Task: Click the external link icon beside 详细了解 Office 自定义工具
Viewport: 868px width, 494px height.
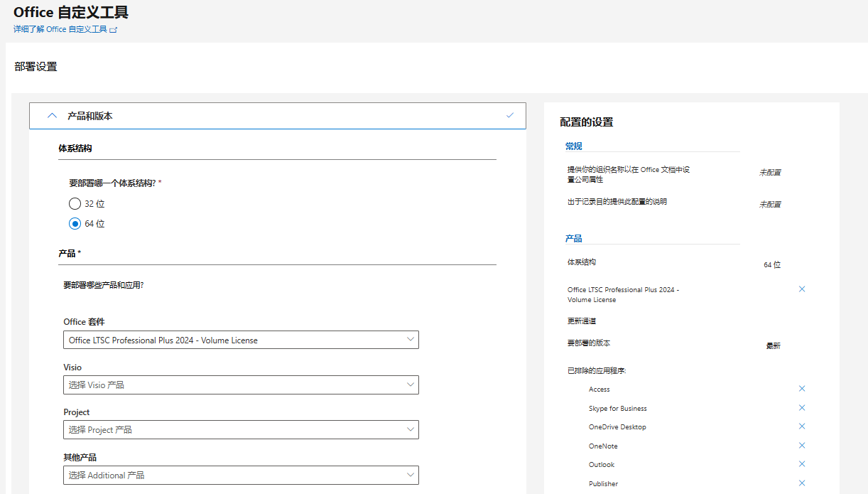Action: [x=114, y=30]
